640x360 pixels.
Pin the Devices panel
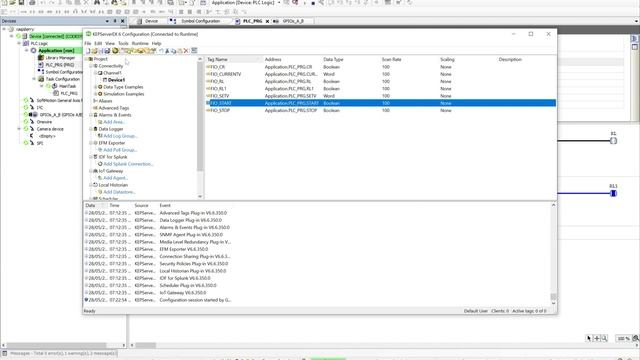115,21
